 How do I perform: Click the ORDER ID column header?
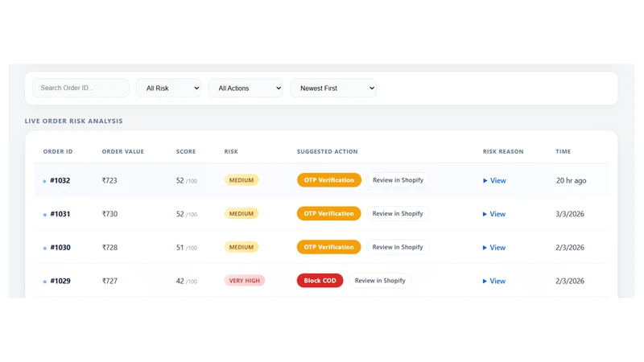pyautogui.click(x=58, y=151)
